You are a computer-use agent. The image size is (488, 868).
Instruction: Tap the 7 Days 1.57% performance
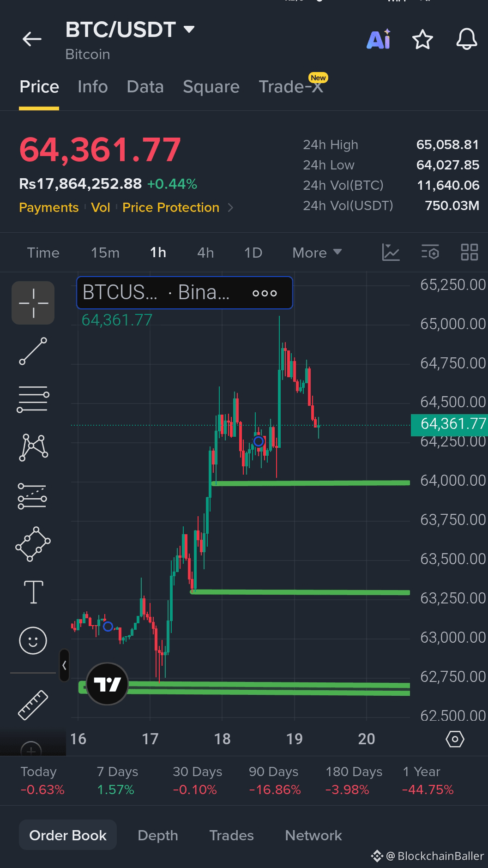coord(117,780)
